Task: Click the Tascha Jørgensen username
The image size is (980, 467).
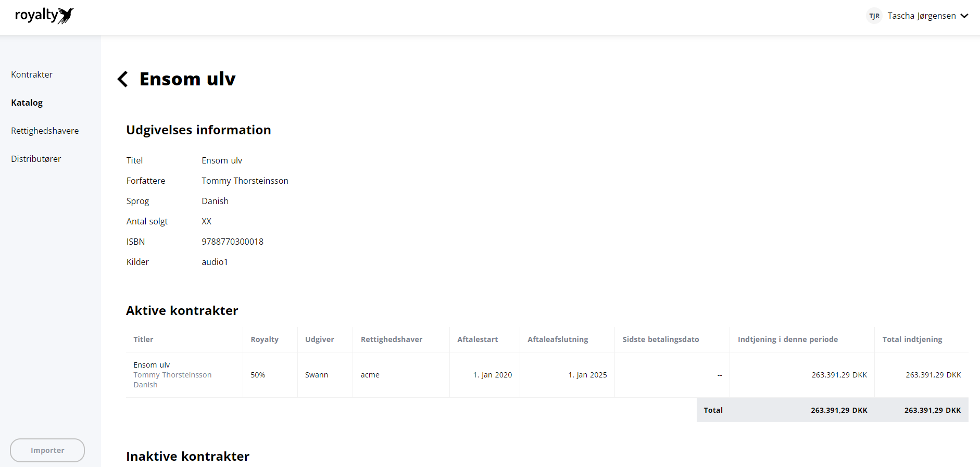Action: click(922, 16)
